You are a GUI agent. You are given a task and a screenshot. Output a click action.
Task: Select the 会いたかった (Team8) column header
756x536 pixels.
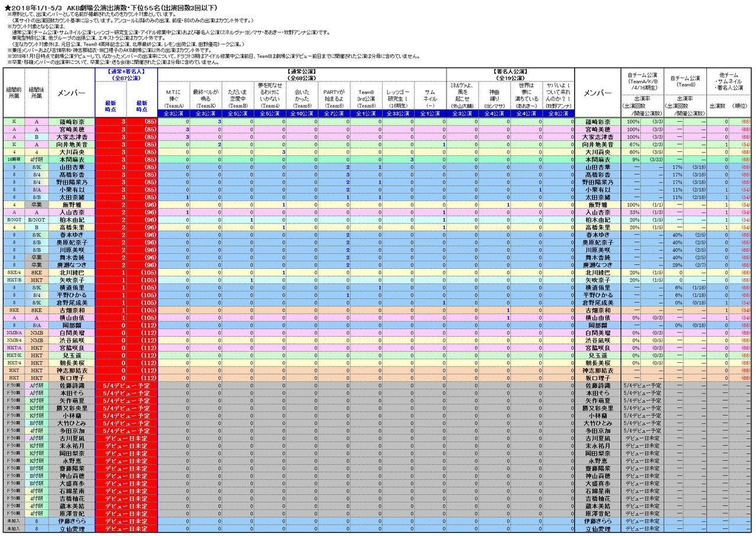302,95
